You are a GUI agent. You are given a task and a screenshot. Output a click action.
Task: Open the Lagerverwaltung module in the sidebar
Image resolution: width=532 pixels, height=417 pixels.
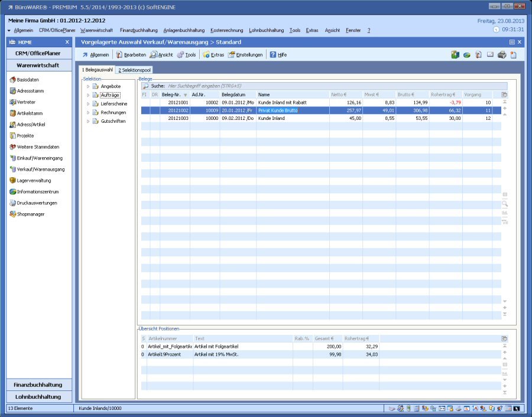click(34, 181)
